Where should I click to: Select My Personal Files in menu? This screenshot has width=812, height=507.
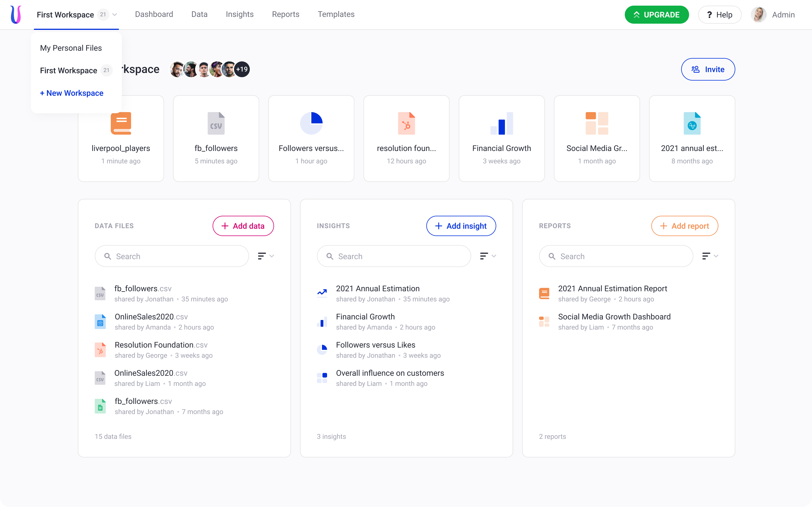[71, 48]
